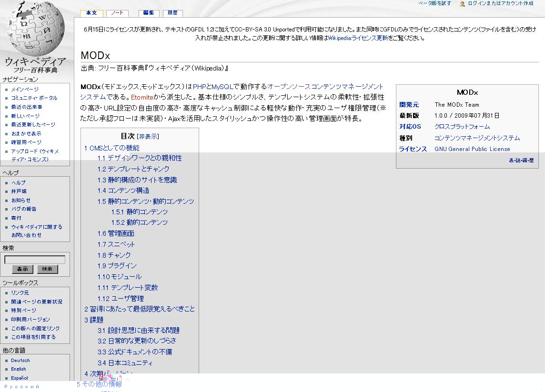The height and width of the screenshot is (392, 545).
Task: Open the English language version link
Action: [19, 369]
